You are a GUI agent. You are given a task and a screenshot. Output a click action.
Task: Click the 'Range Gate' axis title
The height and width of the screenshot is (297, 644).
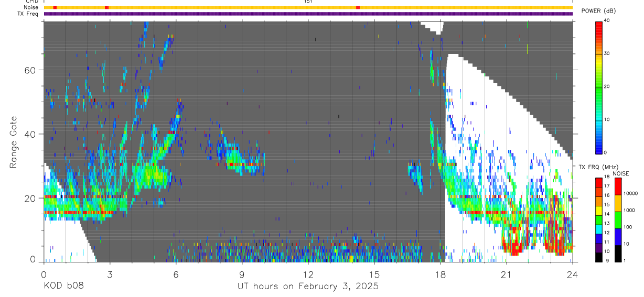point(13,142)
